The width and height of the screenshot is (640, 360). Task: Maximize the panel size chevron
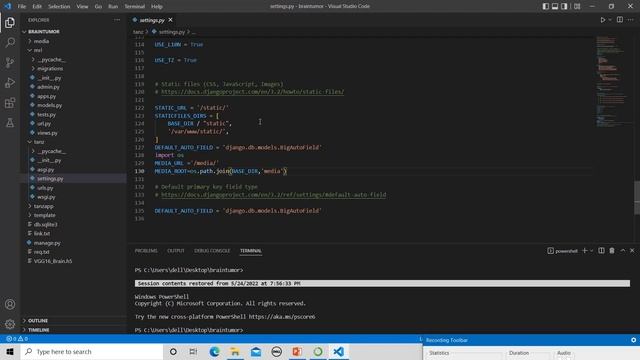(623, 251)
